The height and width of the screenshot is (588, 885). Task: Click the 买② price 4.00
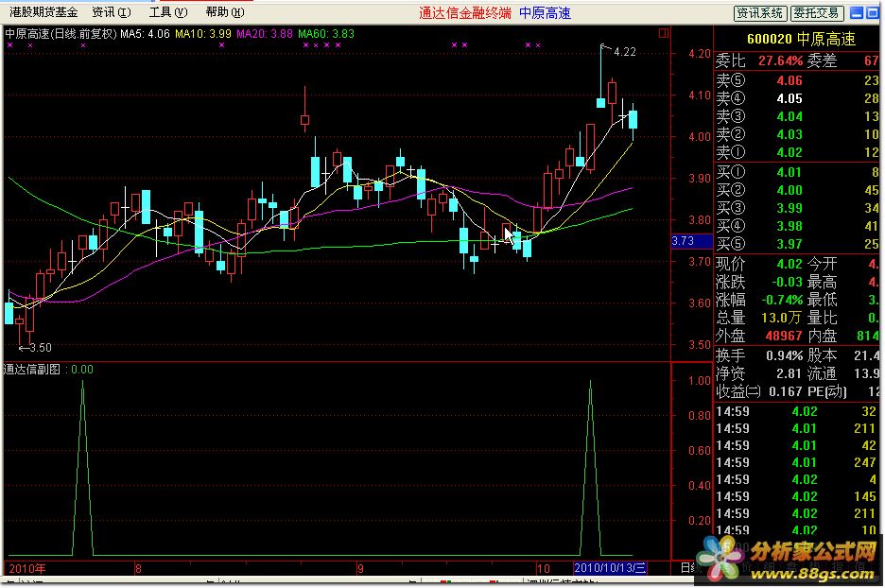point(790,190)
